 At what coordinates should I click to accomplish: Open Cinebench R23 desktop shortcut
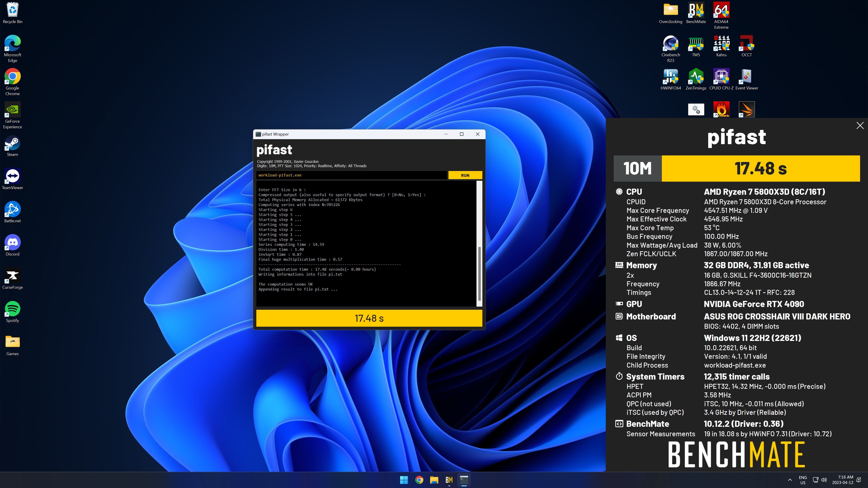pyautogui.click(x=670, y=49)
